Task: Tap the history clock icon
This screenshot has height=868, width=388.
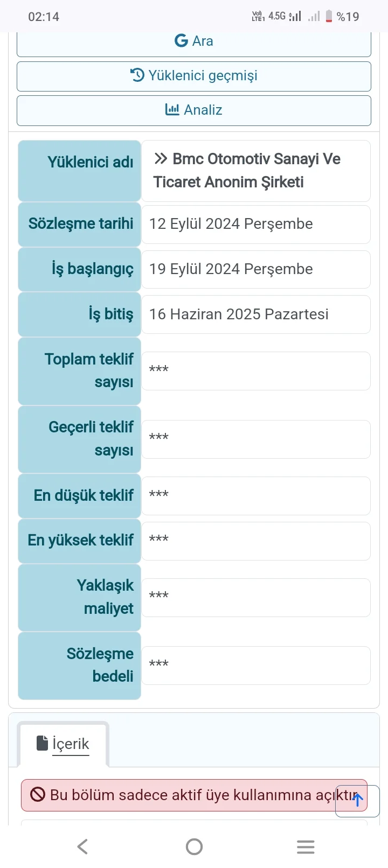Action: [x=137, y=75]
